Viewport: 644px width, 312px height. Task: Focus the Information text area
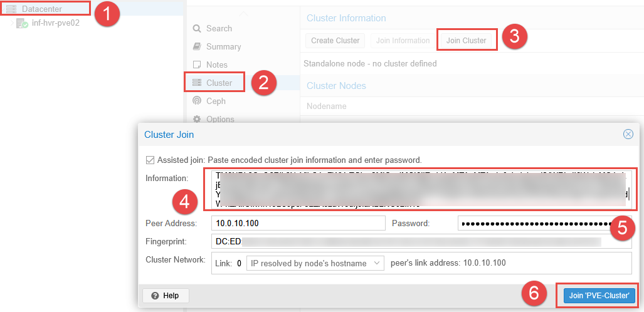coord(420,189)
